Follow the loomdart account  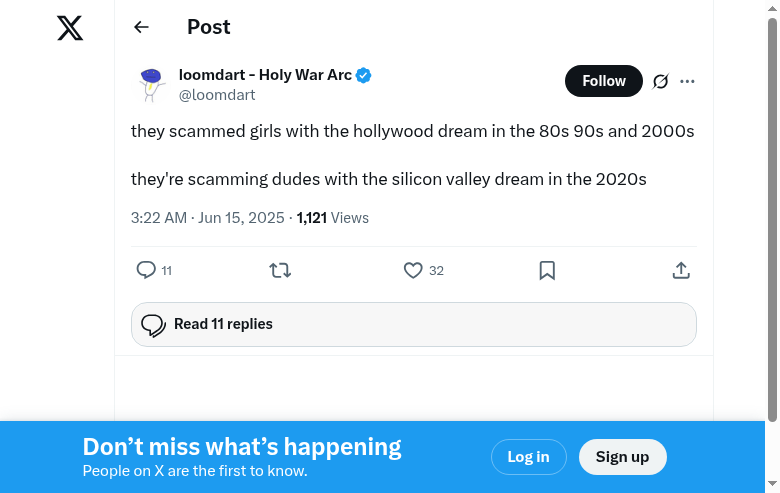pyautogui.click(x=604, y=81)
